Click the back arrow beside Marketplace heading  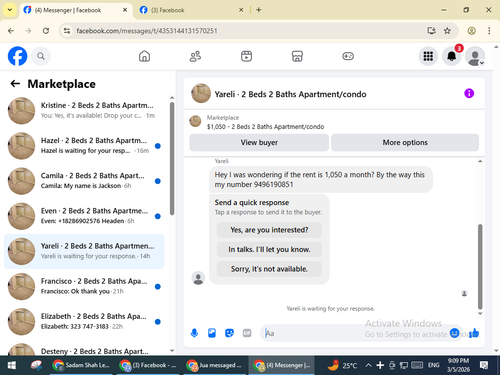tap(15, 84)
